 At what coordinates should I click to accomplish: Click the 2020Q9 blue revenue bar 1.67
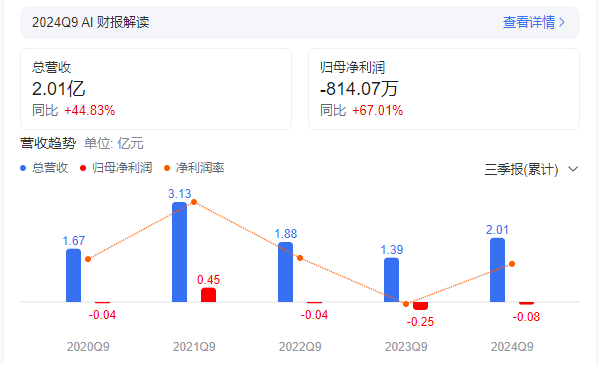pyautogui.click(x=73, y=275)
